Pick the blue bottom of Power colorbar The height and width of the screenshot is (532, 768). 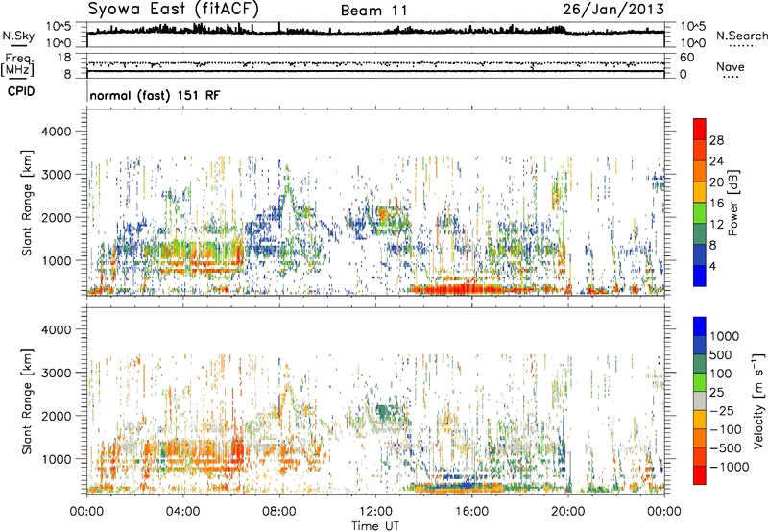[x=700, y=276]
